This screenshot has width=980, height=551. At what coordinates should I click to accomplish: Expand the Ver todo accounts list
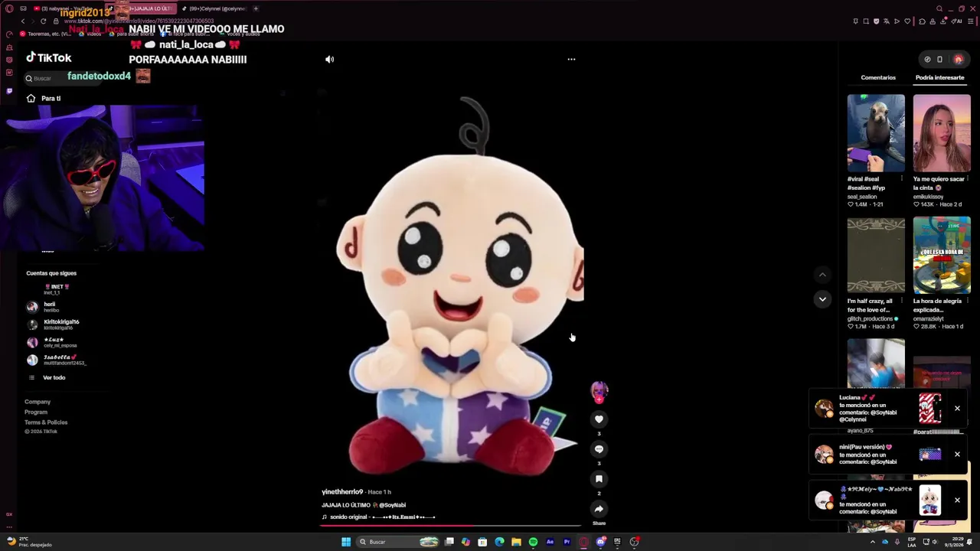click(x=47, y=377)
